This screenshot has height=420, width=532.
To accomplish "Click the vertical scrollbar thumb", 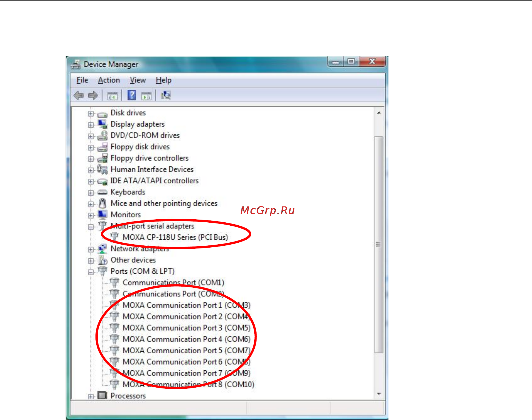I will 379,244.
